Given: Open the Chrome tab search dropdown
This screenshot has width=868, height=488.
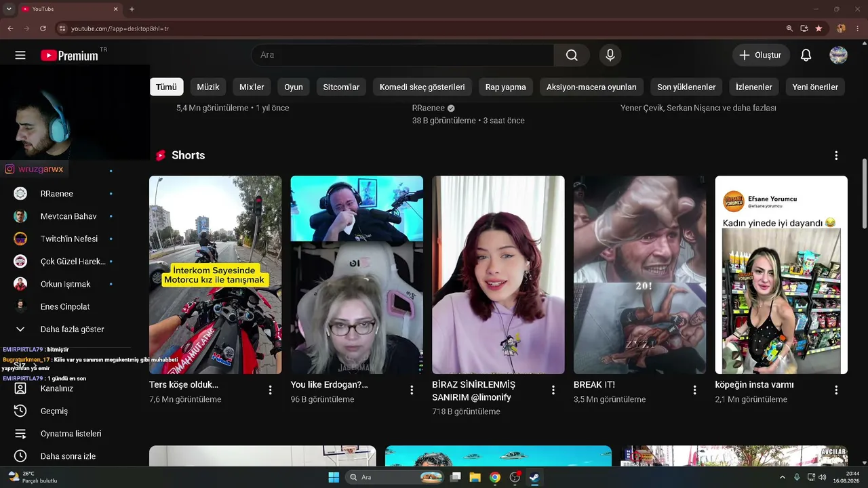Looking at the screenshot, I should point(9,9).
